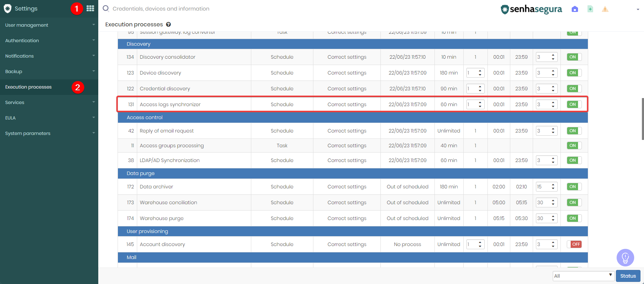The height and width of the screenshot is (284, 644).
Task: Click the Status button
Action: (628, 276)
